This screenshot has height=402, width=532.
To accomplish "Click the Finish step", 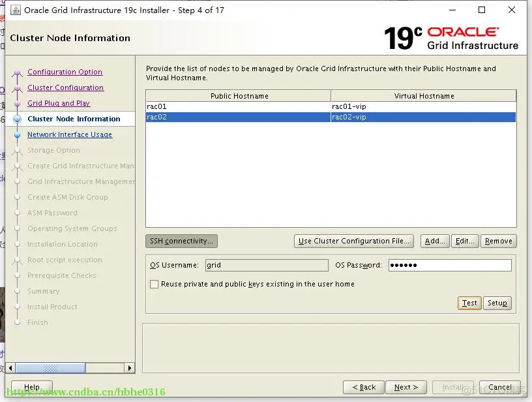I will click(x=38, y=322).
